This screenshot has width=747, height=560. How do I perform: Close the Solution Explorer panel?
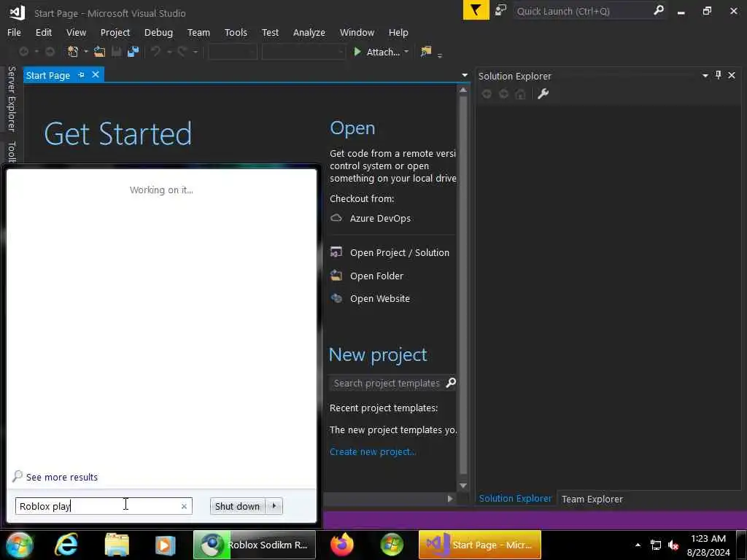[x=732, y=75]
